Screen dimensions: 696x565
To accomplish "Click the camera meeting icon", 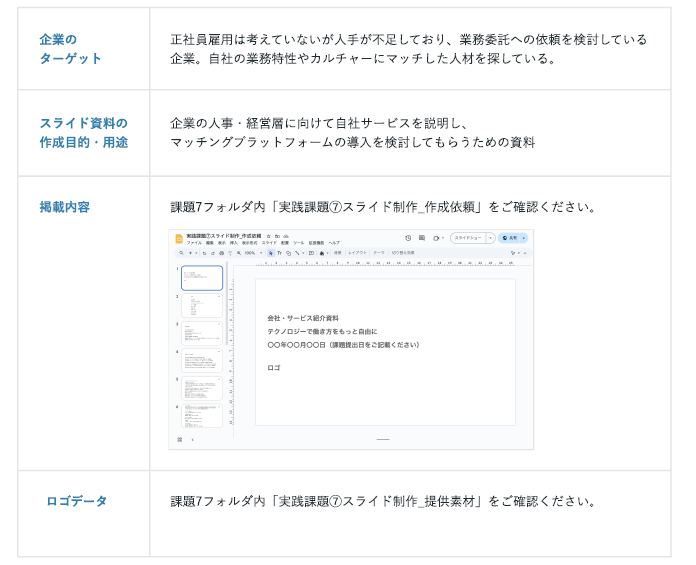I will click(437, 238).
